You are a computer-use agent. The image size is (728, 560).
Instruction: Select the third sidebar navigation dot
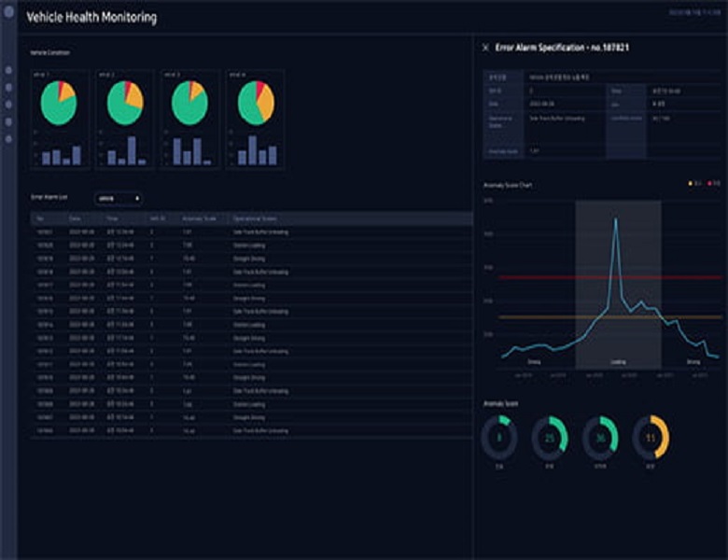tap(9, 105)
